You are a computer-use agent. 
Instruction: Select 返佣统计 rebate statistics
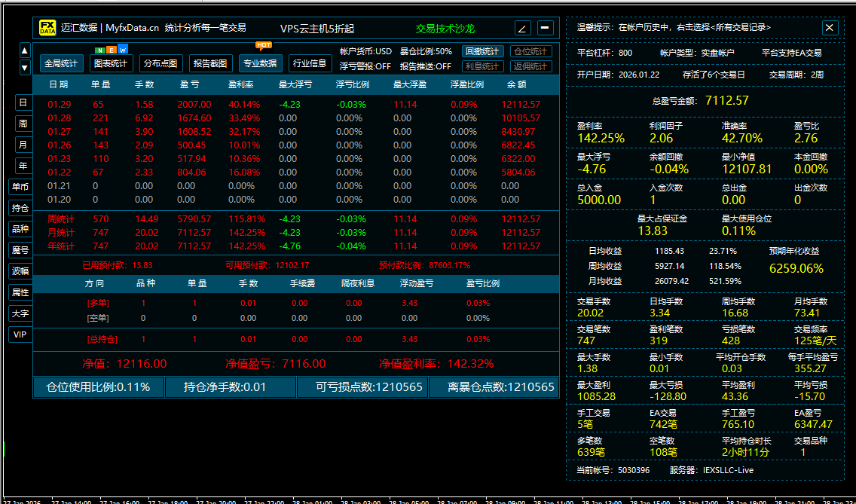click(x=531, y=66)
